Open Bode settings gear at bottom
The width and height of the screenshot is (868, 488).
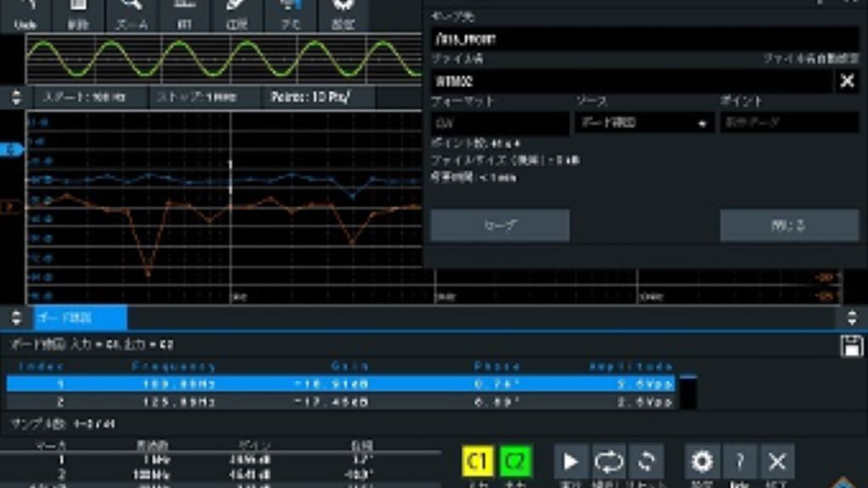coord(702,462)
